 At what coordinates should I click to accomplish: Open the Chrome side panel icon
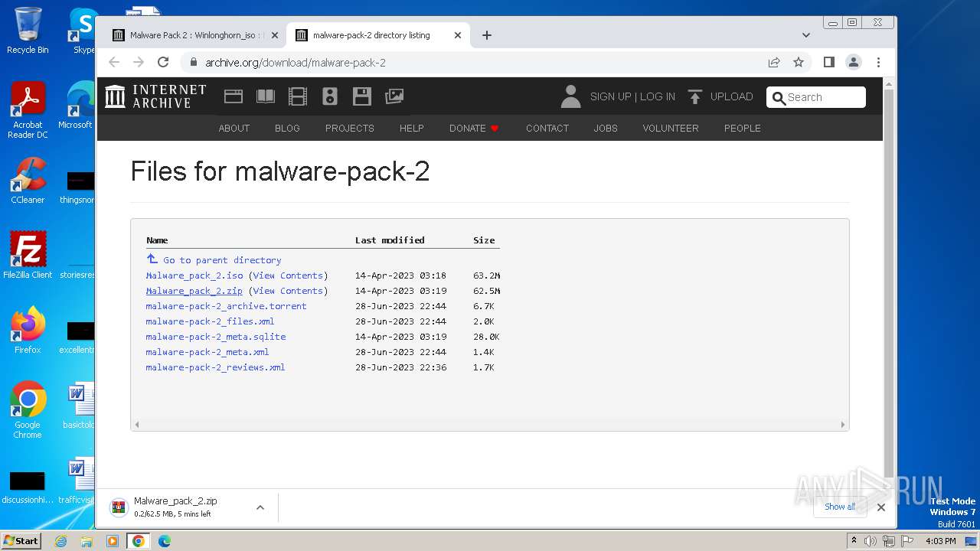[829, 62]
